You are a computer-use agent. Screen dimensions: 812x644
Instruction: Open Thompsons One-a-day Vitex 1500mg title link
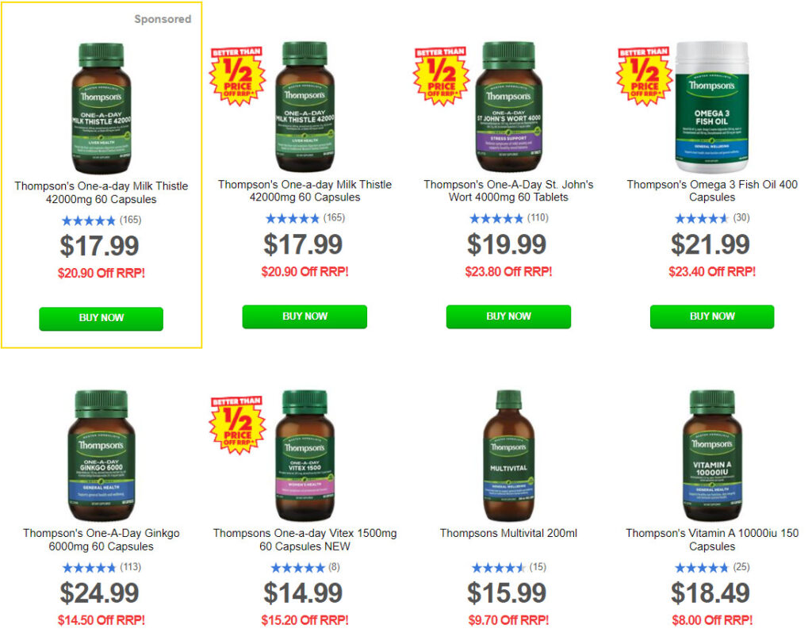point(304,540)
